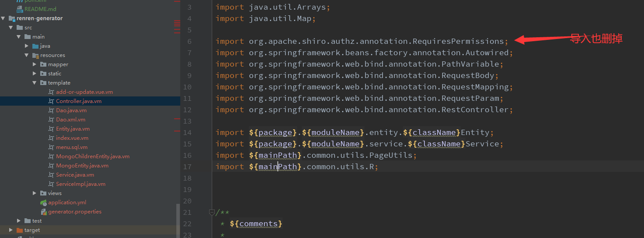Select Entity.java.vm template file
The width and height of the screenshot is (644, 238).
coord(73,129)
